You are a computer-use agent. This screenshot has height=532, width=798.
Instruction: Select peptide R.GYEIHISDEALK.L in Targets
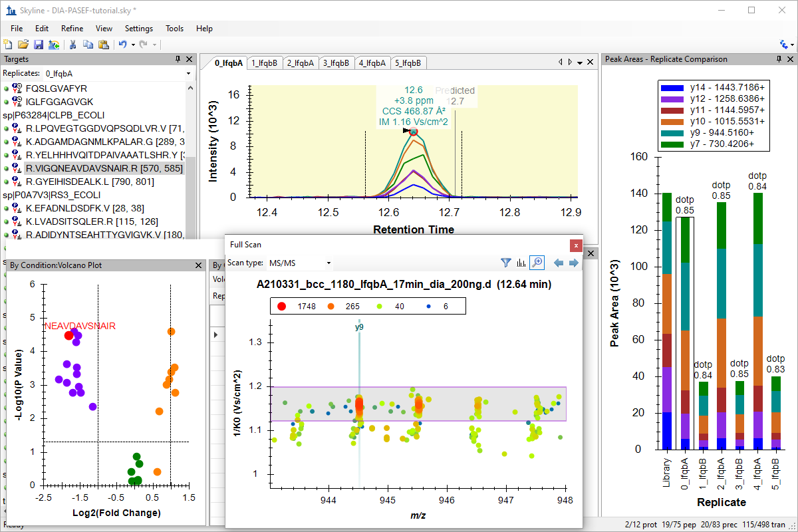click(x=90, y=182)
